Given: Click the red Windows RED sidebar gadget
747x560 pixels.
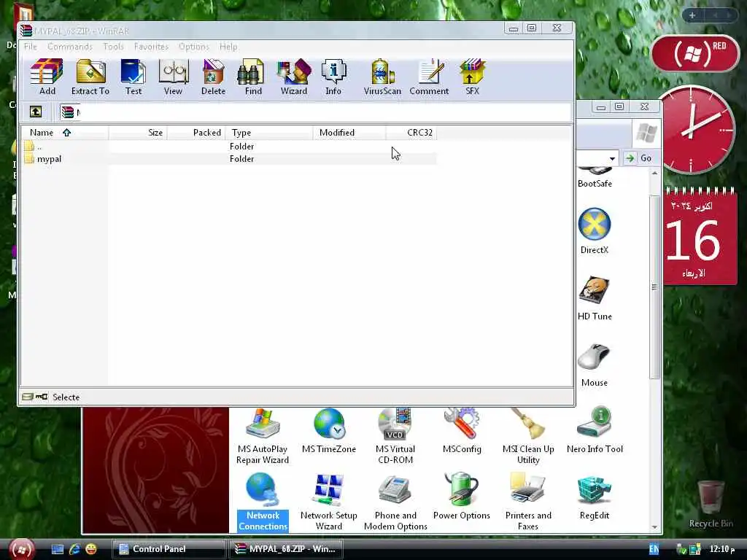Looking at the screenshot, I should pyautogui.click(x=695, y=52).
